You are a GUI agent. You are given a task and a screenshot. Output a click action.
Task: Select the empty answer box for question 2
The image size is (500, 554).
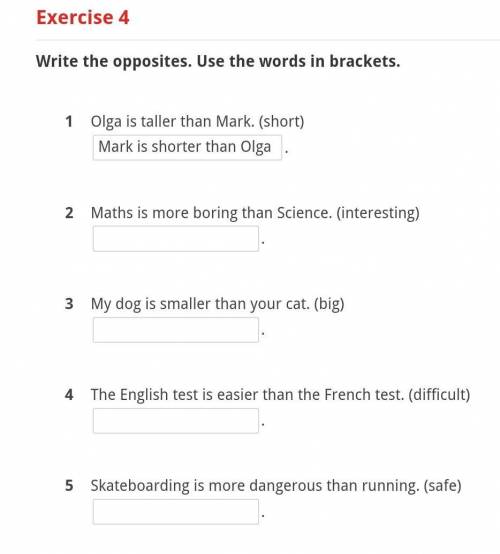[176, 239]
